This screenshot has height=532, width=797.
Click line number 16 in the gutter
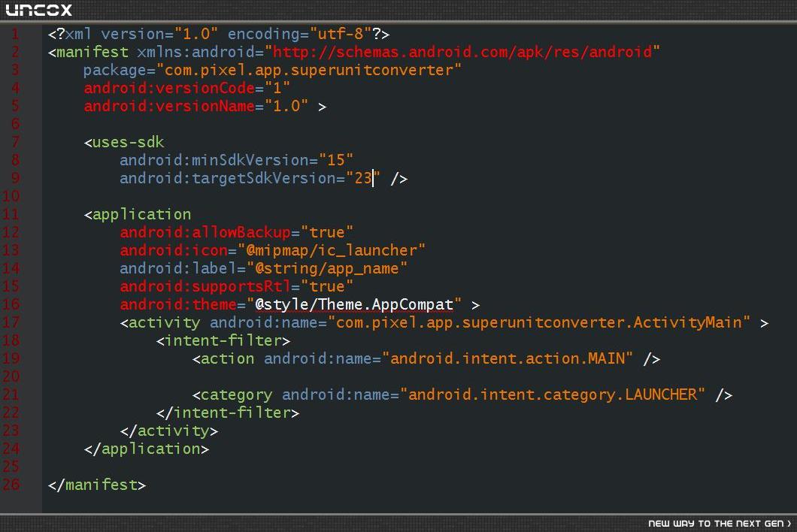click(11, 304)
